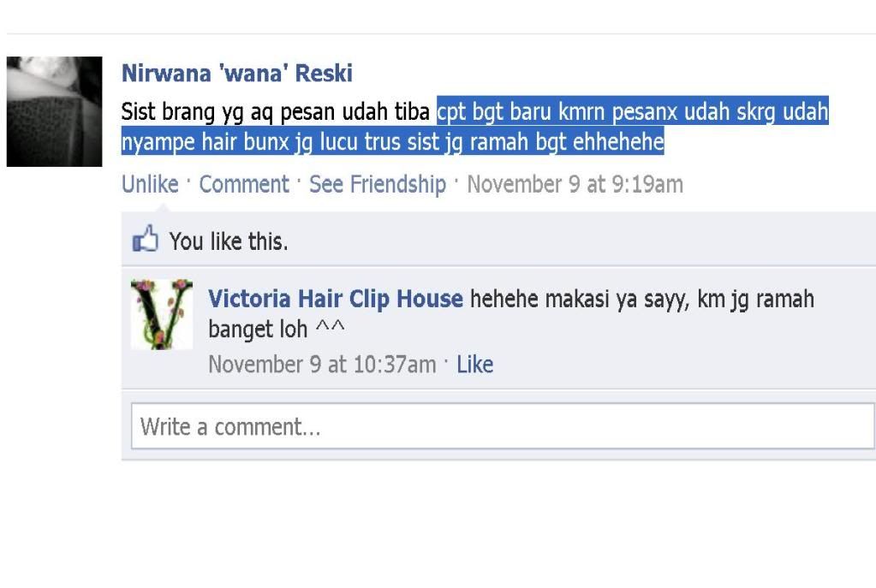Click the thumbs-up like icon
Viewport: 876px width, 588px height.
click(x=146, y=239)
